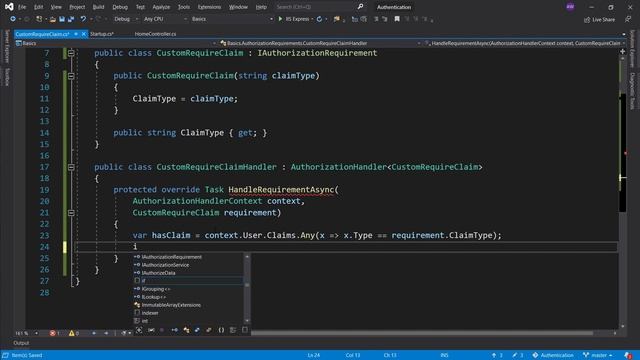Click the Search (Ctrl+Q) input box
Image resolution: width=640 pixels, height=360 pixels.
pos(314,7)
